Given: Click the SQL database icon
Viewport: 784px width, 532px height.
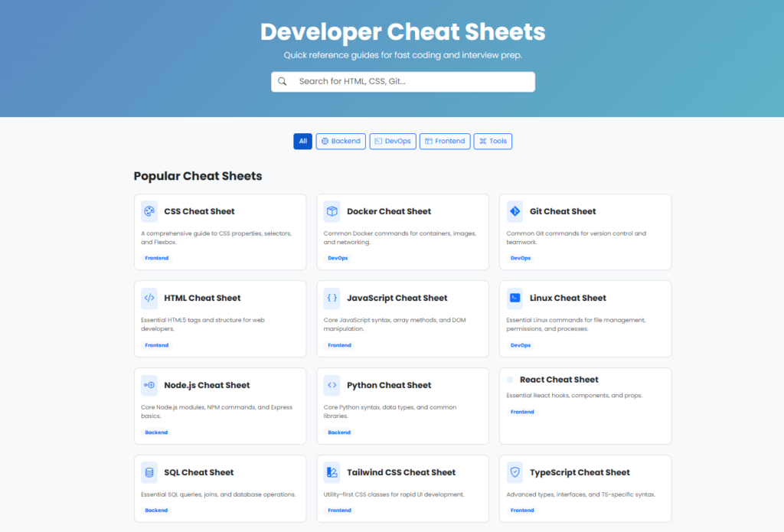Looking at the screenshot, I should tap(149, 473).
